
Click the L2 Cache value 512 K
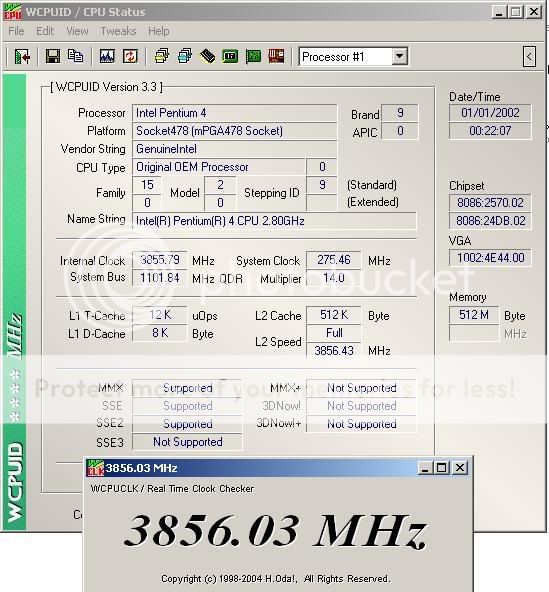[333, 315]
